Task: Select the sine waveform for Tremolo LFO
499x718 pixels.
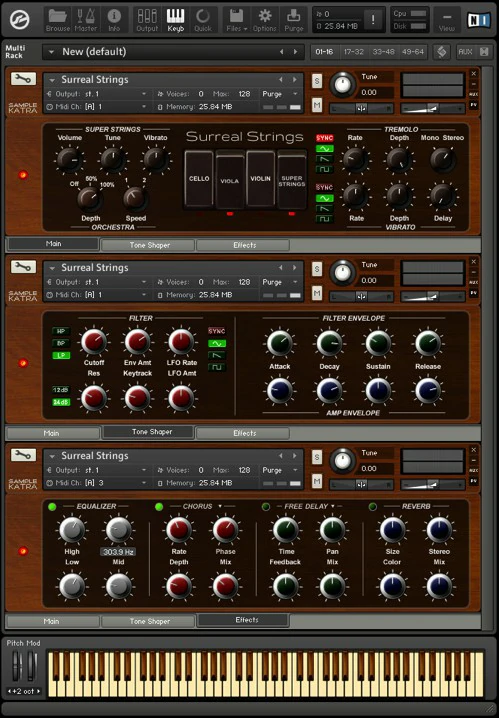Action: 325,149
